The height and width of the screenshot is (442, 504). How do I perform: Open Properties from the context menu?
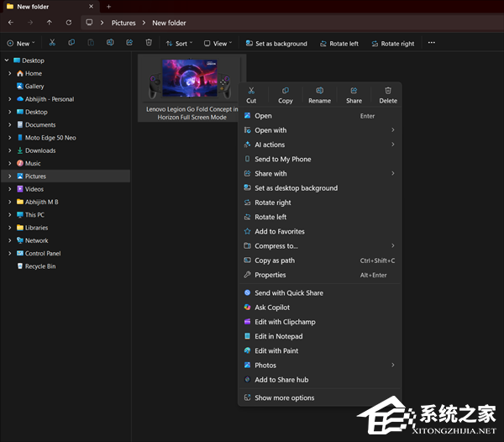pos(319,275)
